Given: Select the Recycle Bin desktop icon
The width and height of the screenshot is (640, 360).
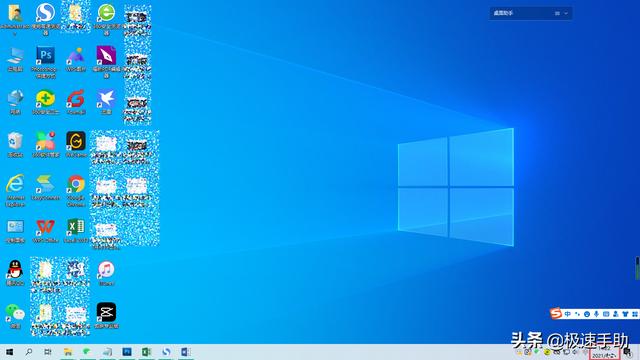Looking at the screenshot, I should tap(15, 144).
